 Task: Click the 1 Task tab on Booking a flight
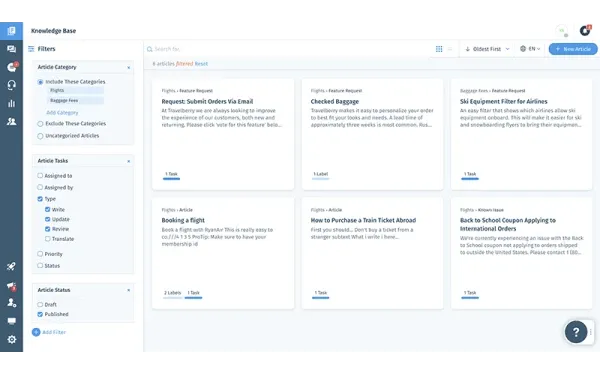193,293
